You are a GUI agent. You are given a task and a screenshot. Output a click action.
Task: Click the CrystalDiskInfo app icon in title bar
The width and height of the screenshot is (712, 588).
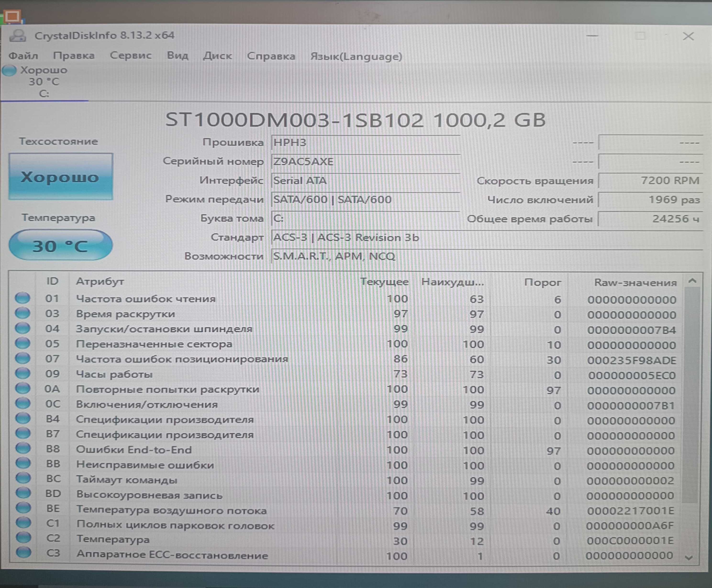18,36
